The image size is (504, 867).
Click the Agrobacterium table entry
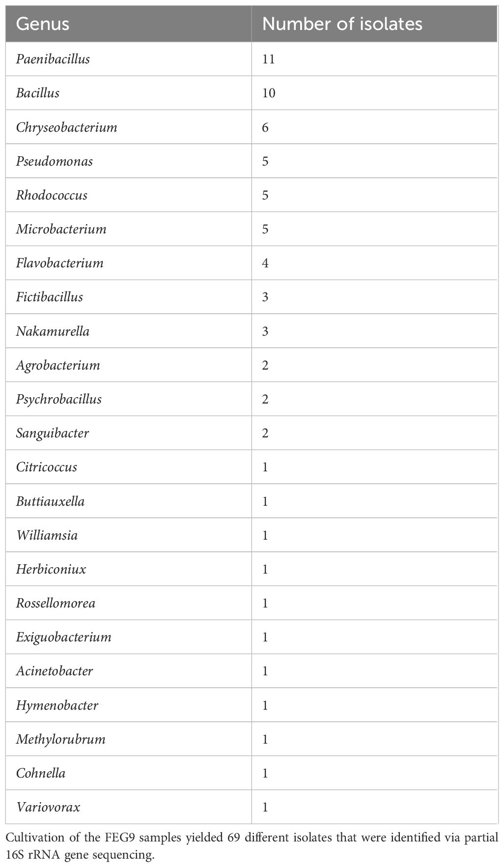tap(58, 365)
